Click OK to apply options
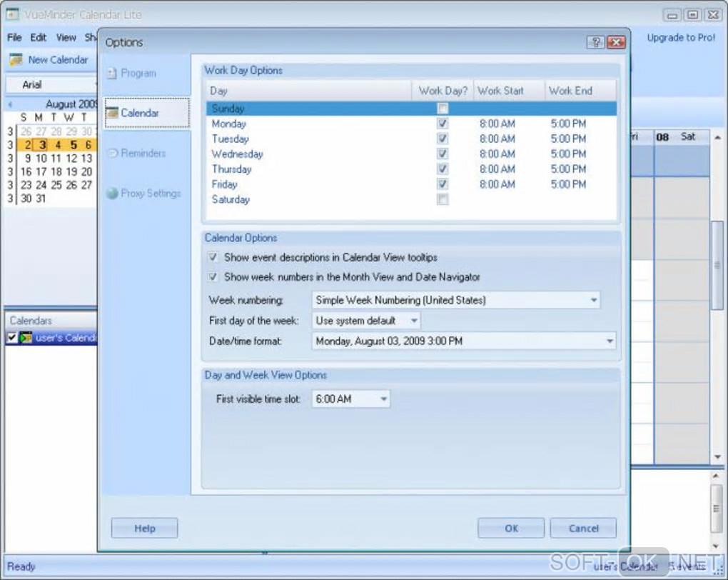Screen dimensions: 728x580 click(x=511, y=529)
